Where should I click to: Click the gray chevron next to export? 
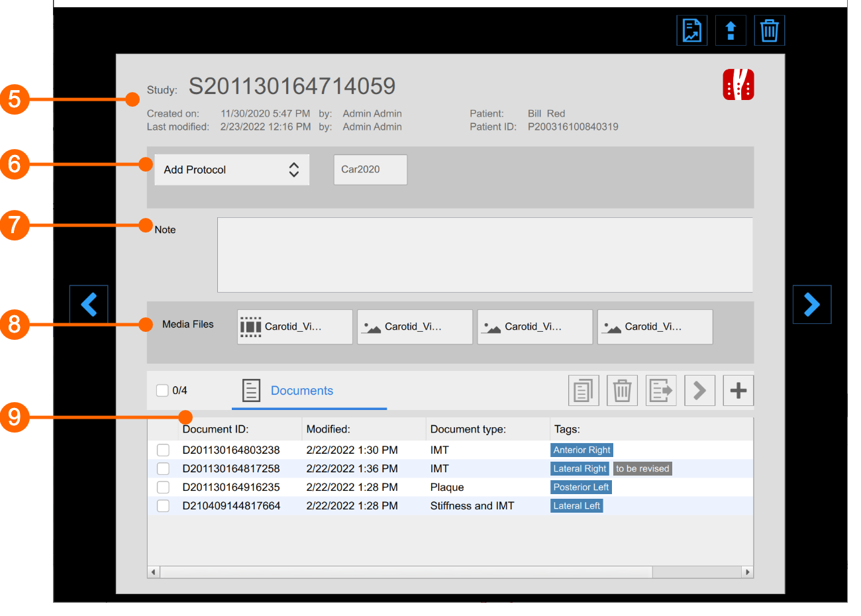click(x=699, y=390)
